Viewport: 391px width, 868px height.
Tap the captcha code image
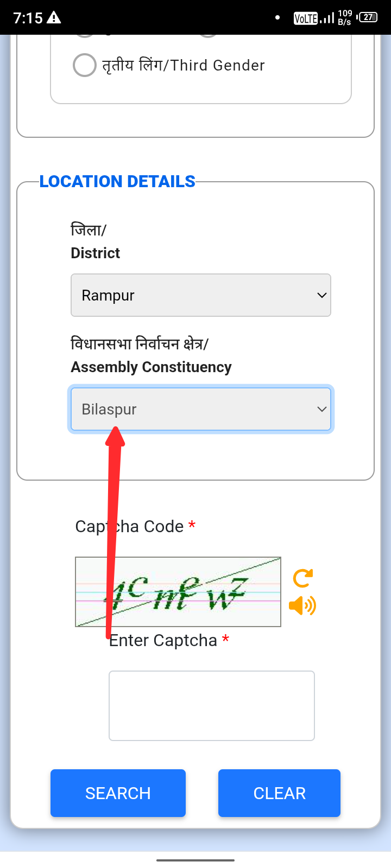(x=178, y=592)
